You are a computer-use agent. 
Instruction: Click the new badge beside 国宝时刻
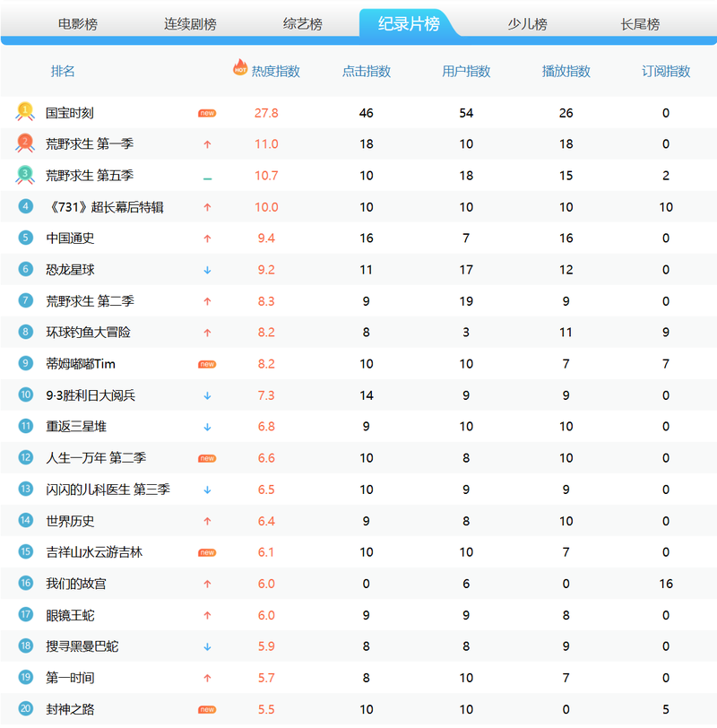pos(207,113)
